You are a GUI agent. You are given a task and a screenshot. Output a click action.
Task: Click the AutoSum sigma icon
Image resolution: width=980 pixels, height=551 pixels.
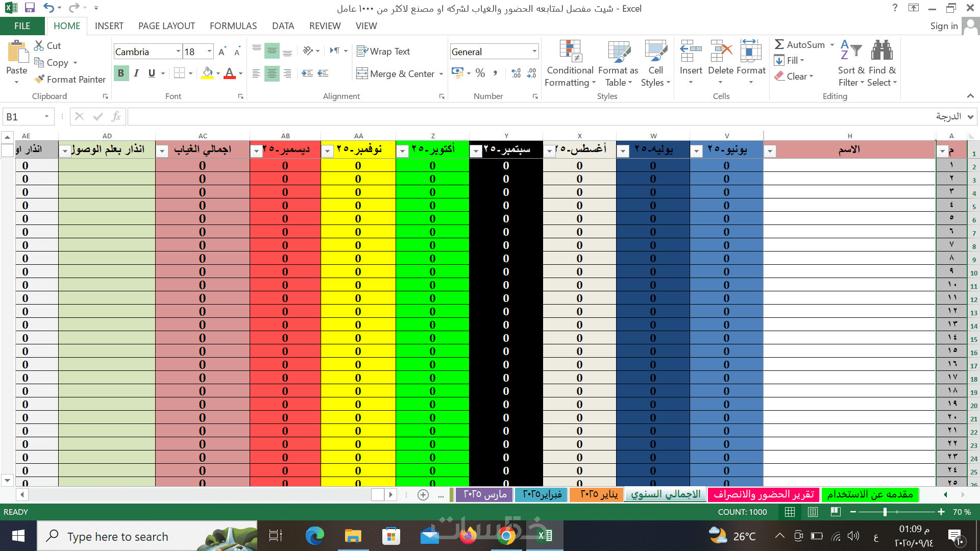tap(779, 45)
